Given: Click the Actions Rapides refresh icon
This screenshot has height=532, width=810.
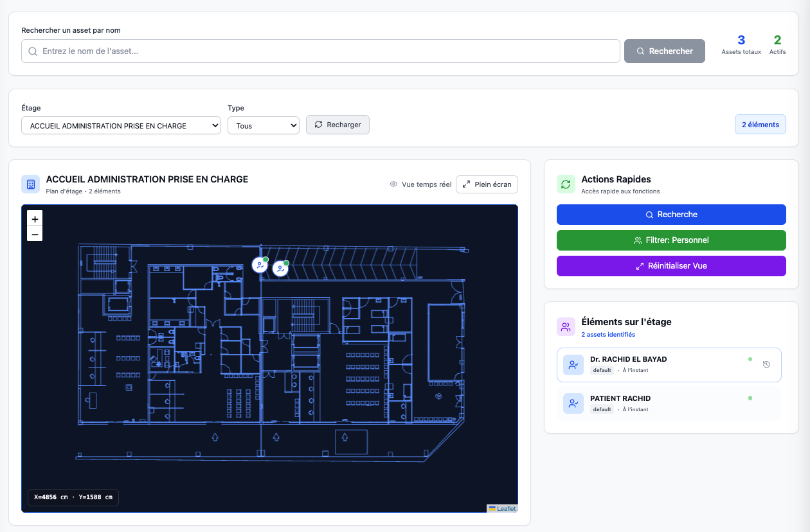Looking at the screenshot, I should click(x=566, y=184).
